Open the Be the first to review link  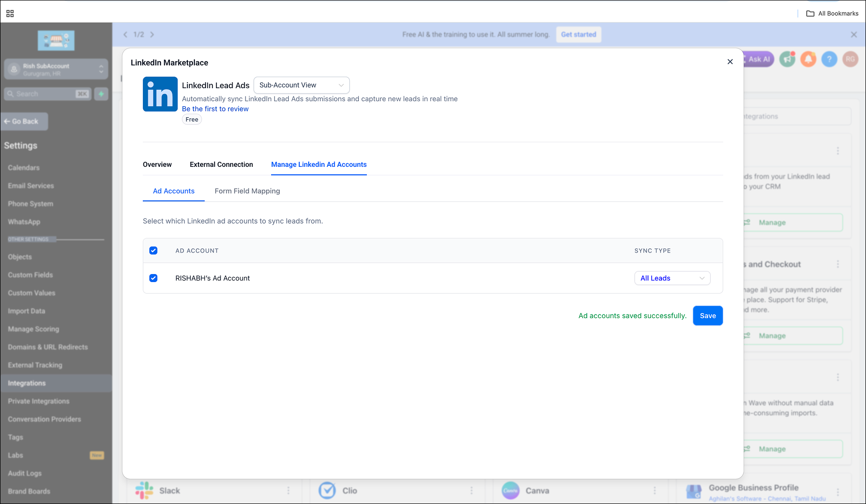point(215,109)
